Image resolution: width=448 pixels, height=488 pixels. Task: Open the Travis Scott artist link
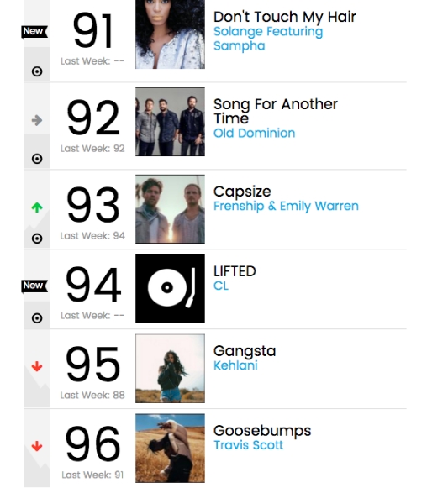click(x=248, y=445)
